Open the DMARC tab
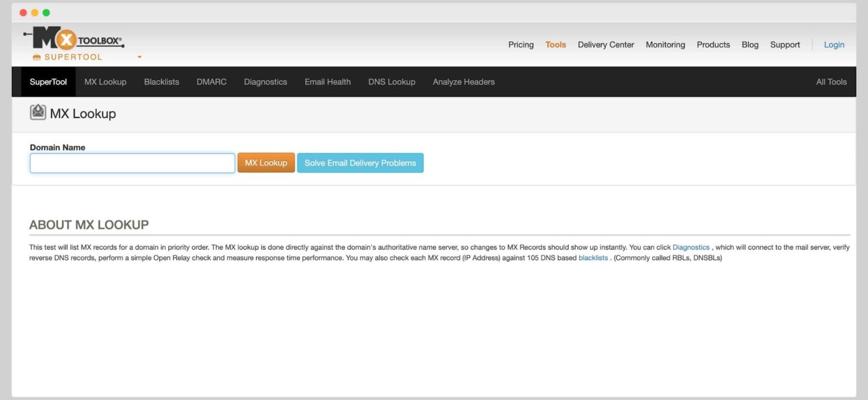This screenshot has width=868, height=400. pyautogui.click(x=211, y=81)
